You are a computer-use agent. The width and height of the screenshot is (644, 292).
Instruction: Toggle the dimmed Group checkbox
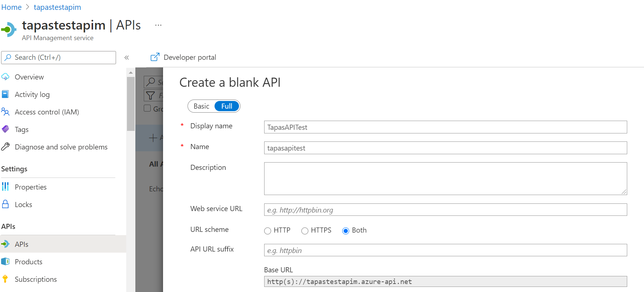click(147, 108)
